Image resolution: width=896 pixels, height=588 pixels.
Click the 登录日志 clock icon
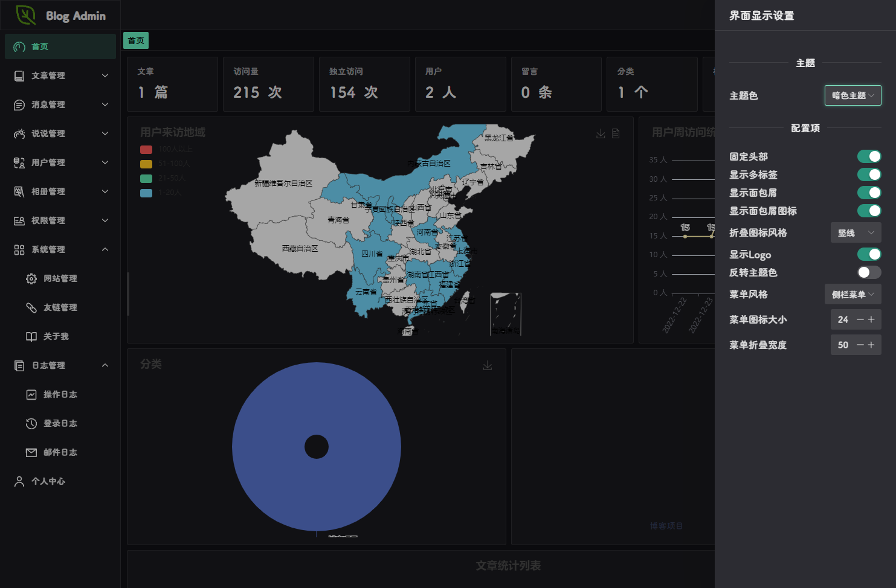point(31,423)
